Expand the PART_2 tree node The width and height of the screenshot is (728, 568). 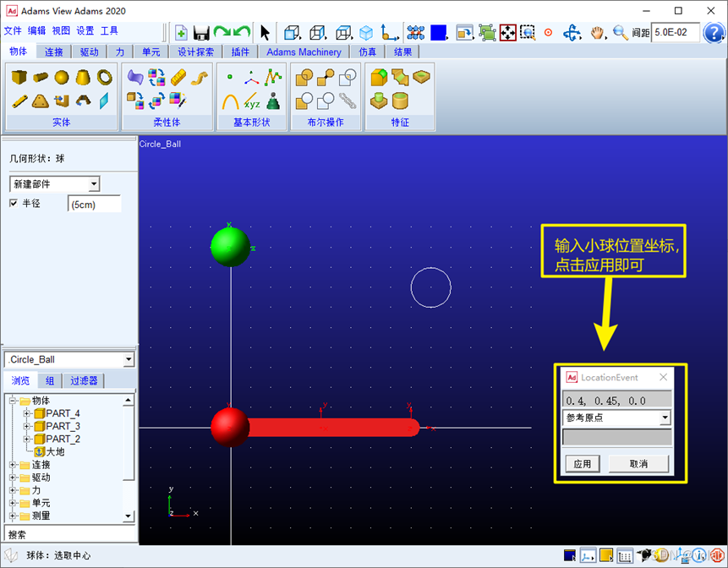pos(26,439)
